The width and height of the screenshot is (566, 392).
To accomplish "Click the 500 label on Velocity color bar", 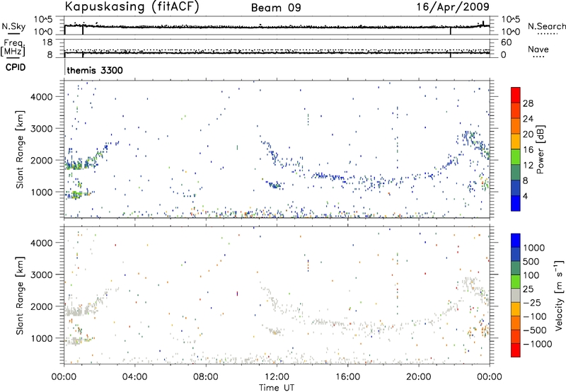I will pos(531,261).
